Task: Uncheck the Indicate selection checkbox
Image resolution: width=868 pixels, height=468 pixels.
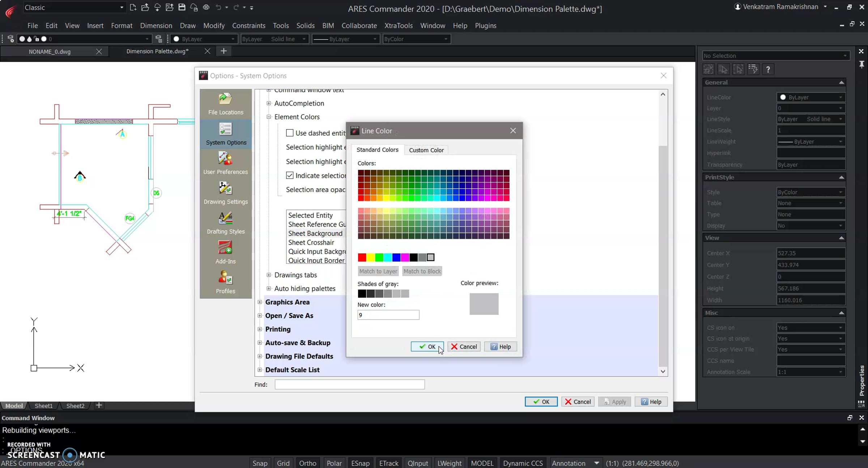Action: coord(290,176)
